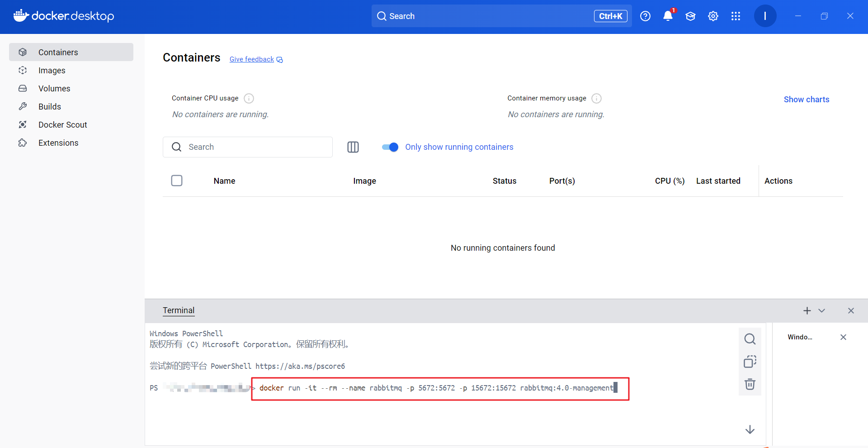Expand the terminal options chevron
Screen dimensions: 868x448
822,310
